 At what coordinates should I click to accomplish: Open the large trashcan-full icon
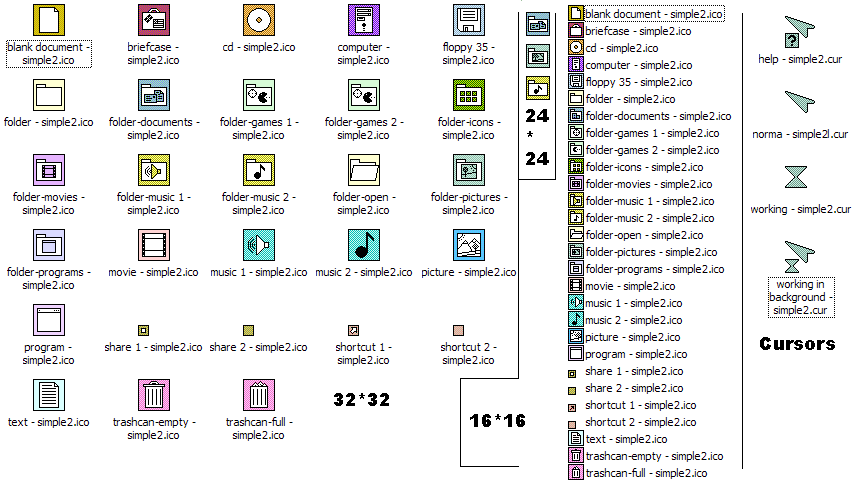tap(259, 395)
